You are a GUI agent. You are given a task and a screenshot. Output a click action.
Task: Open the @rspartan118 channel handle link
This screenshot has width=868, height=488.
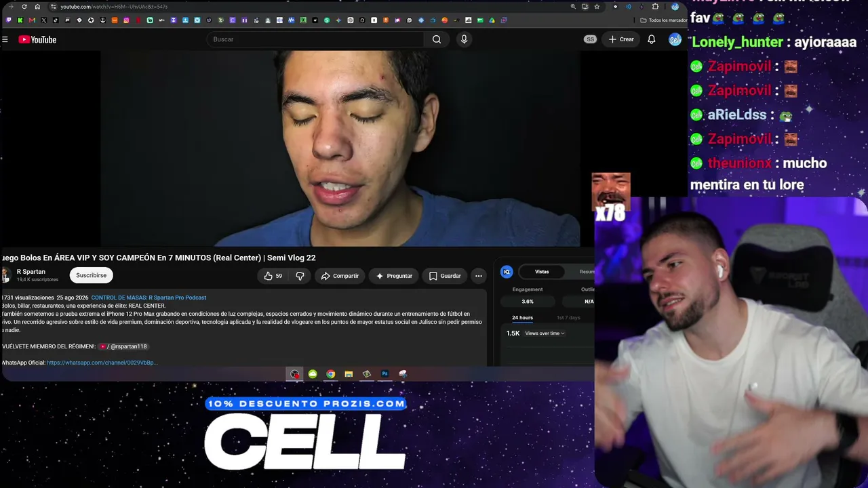tap(123, 346)
